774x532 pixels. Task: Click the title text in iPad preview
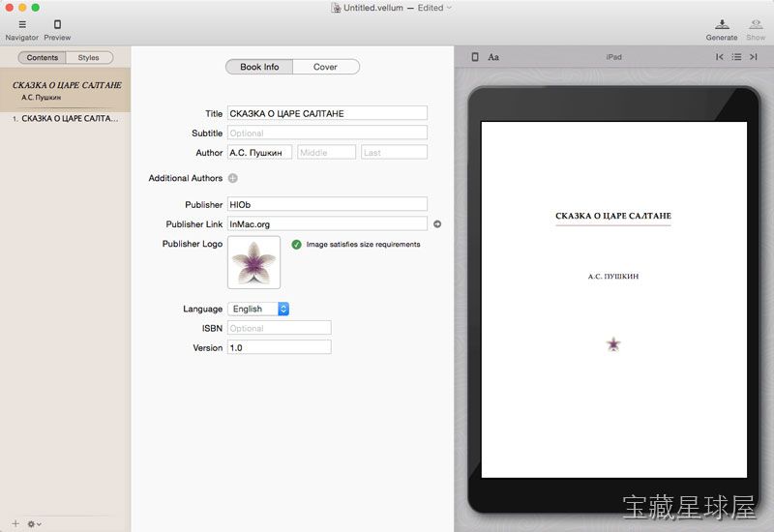613,216
